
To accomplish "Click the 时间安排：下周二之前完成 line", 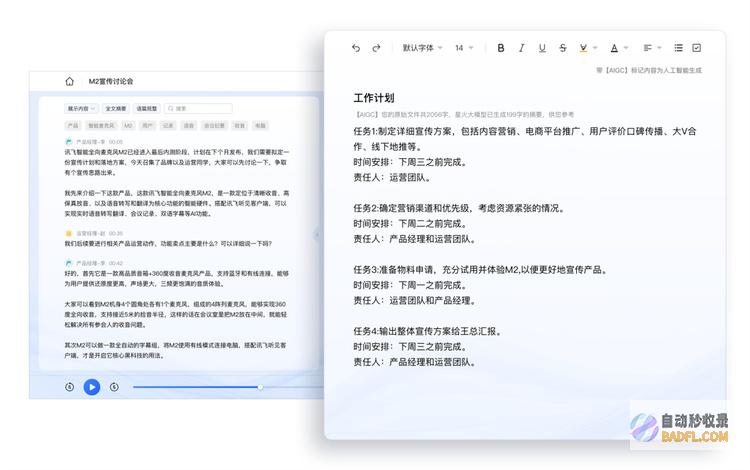I will (411, 223).
